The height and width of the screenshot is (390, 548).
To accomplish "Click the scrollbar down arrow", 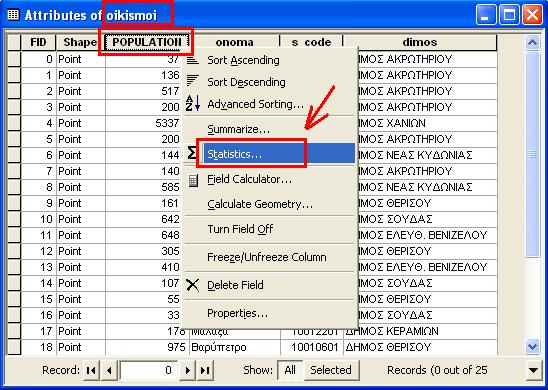I will pos(533,347).
